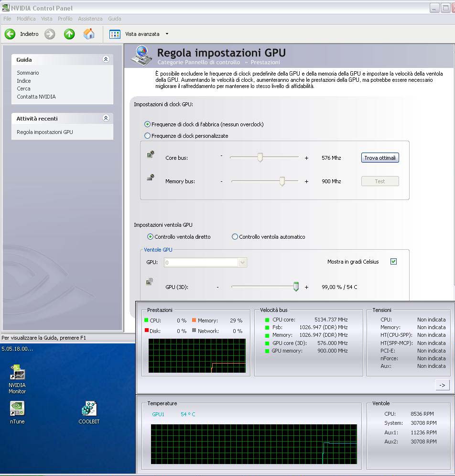Open the Guida menu in menu bar
Viewport: 455px width, 476px height.
tap(115, 19)
